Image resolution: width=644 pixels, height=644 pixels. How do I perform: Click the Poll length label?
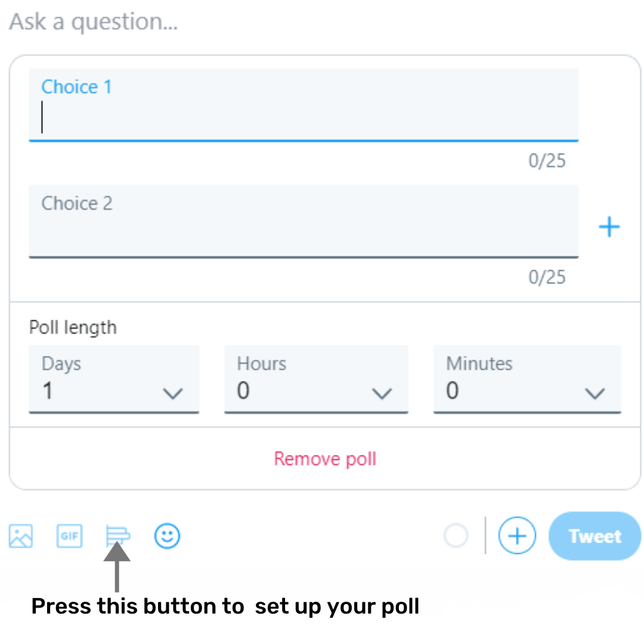[73, 327]
